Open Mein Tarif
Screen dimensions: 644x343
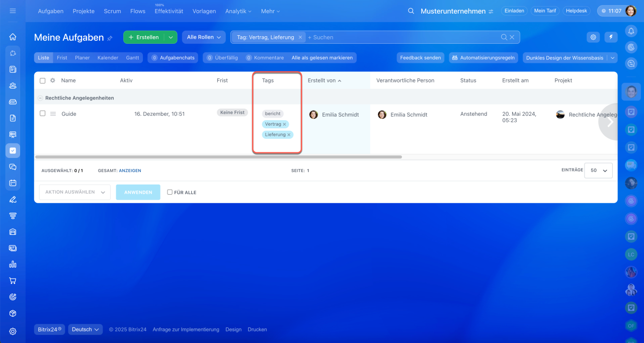545,11
